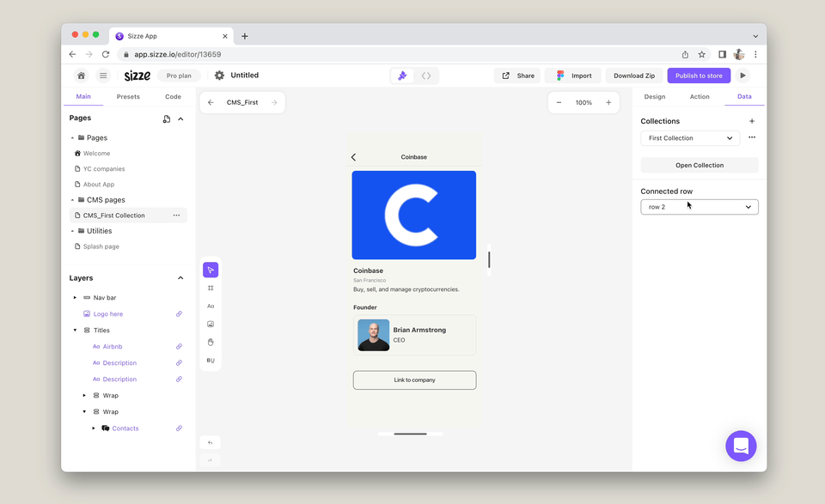Collapse the Titles layer

click(x=75, y=331)
